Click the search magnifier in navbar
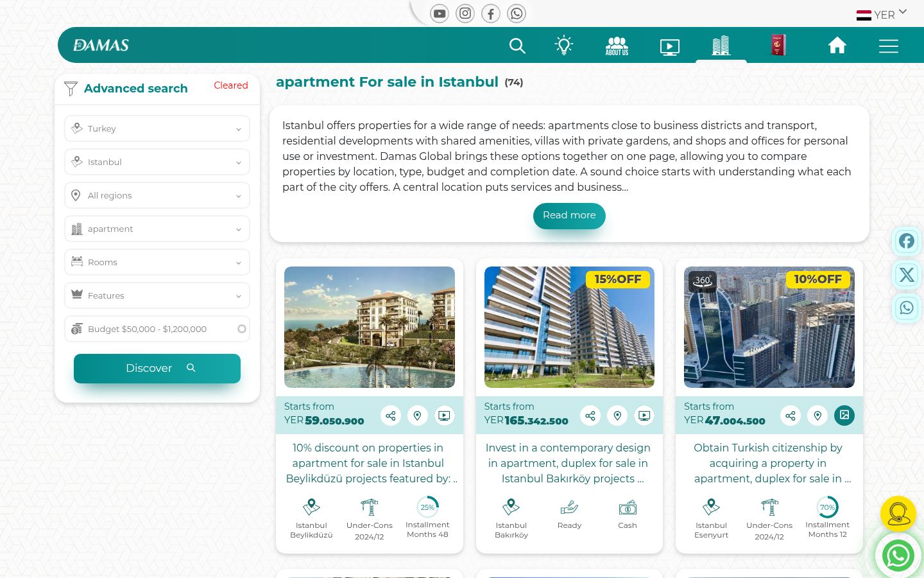 pyautogui.click(x=517, y=46)
